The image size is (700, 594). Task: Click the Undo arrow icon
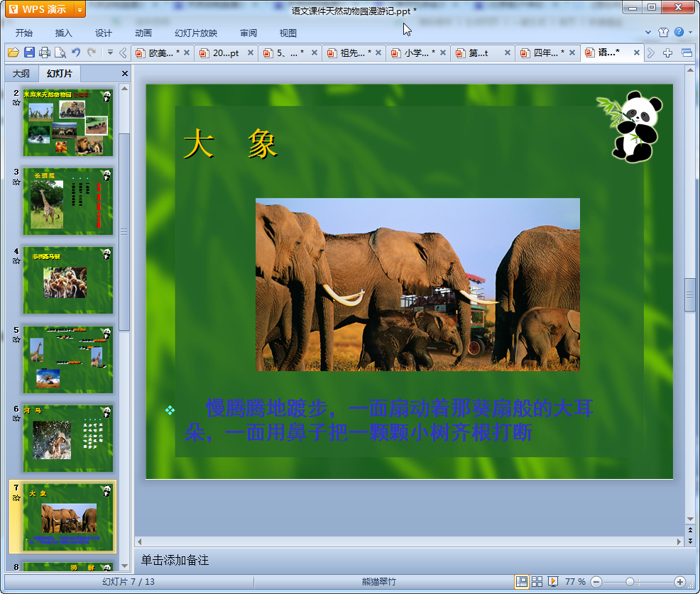coord(76,53)
